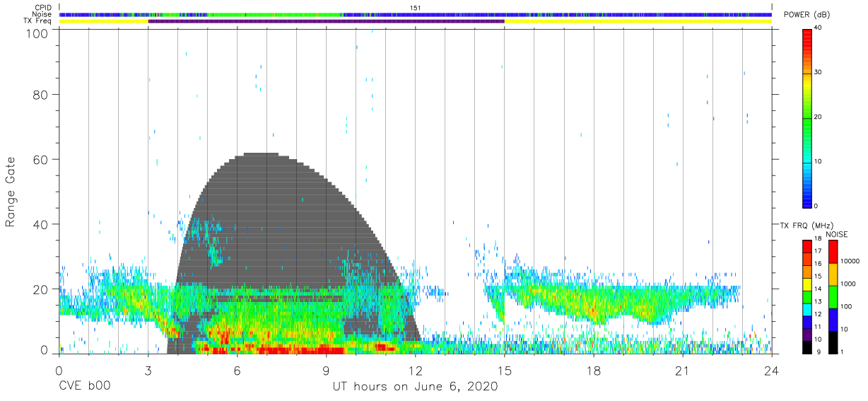
Task: Click the yellow TX Freq strip after 15 UT
Action: (638, 22)
